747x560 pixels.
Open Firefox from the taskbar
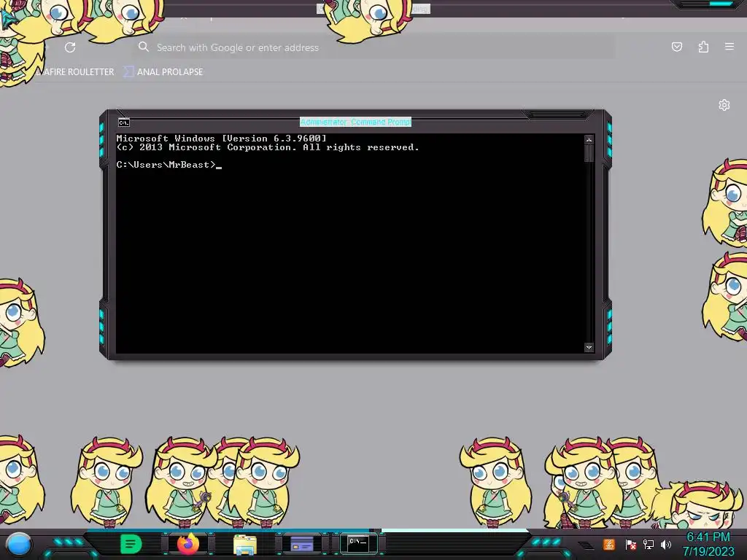click(188, 543)
